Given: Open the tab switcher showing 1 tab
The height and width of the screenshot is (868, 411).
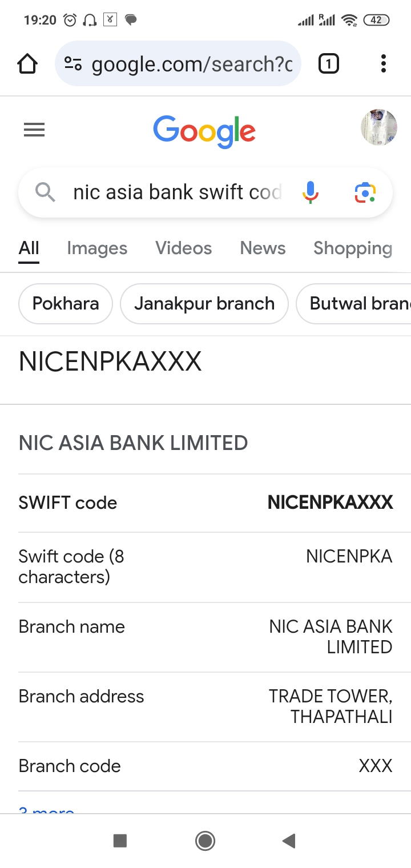Looking at the screenshot, I should (x=328, y=64).
